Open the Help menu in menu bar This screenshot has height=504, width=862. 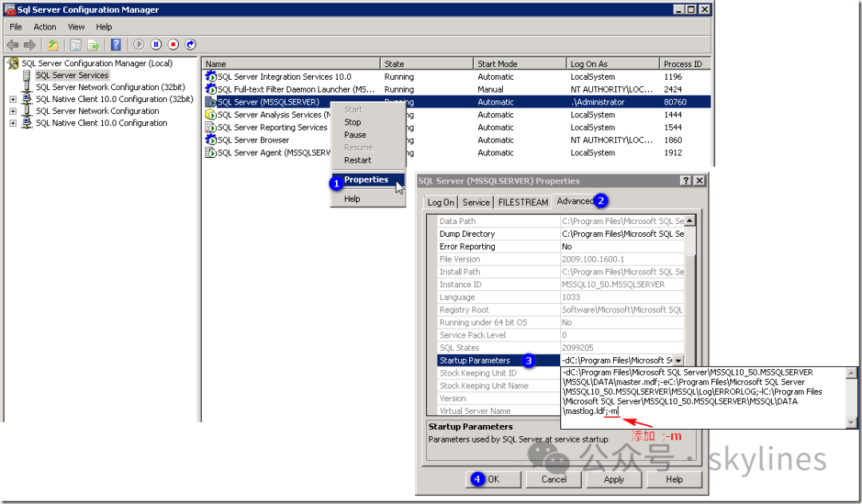pos(104,27)
